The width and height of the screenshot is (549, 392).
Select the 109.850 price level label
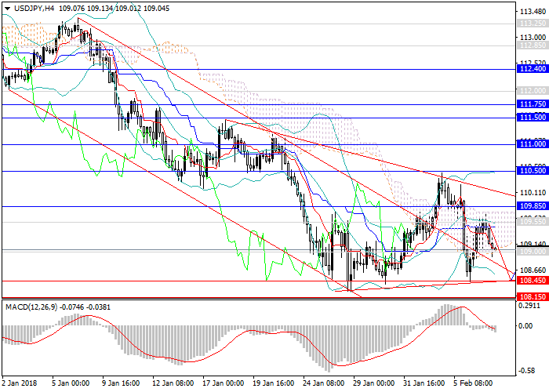(x=532, y=205)
